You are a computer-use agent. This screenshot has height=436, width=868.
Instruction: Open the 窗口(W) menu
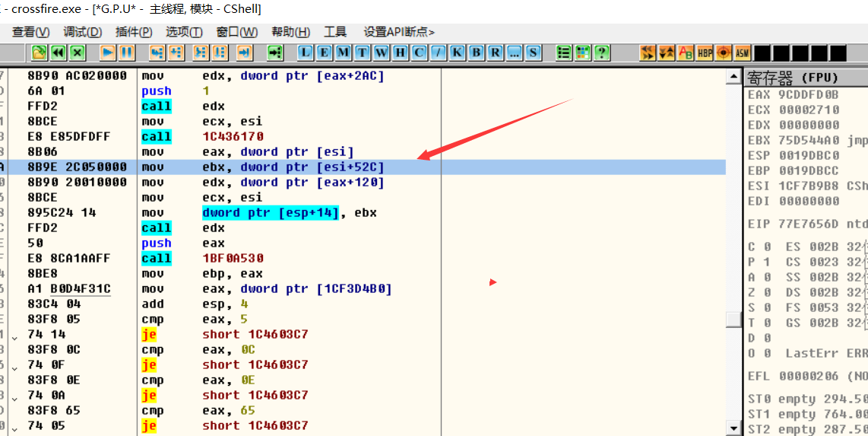237,32
